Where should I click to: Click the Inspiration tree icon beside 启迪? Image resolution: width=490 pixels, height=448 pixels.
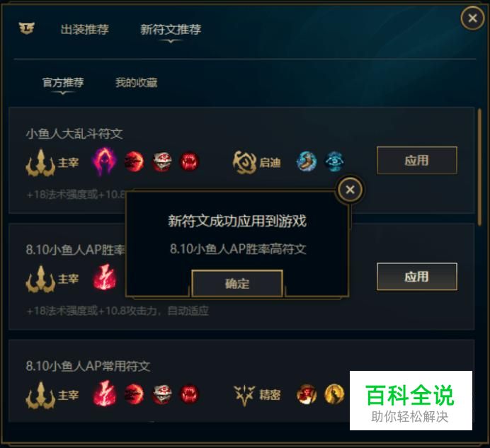tap(244, 162)
